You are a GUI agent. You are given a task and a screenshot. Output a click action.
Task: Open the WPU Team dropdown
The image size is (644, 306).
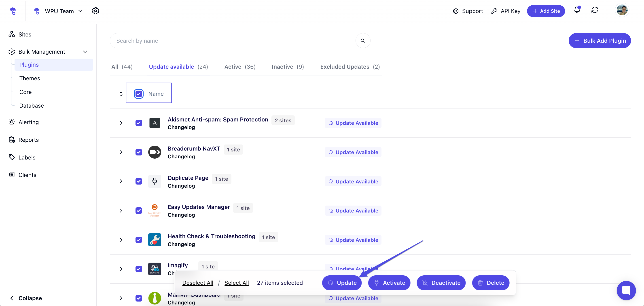59,11
